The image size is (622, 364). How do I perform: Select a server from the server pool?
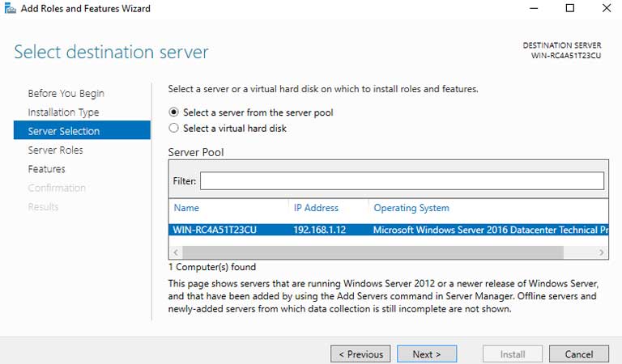tap(173, 112)
